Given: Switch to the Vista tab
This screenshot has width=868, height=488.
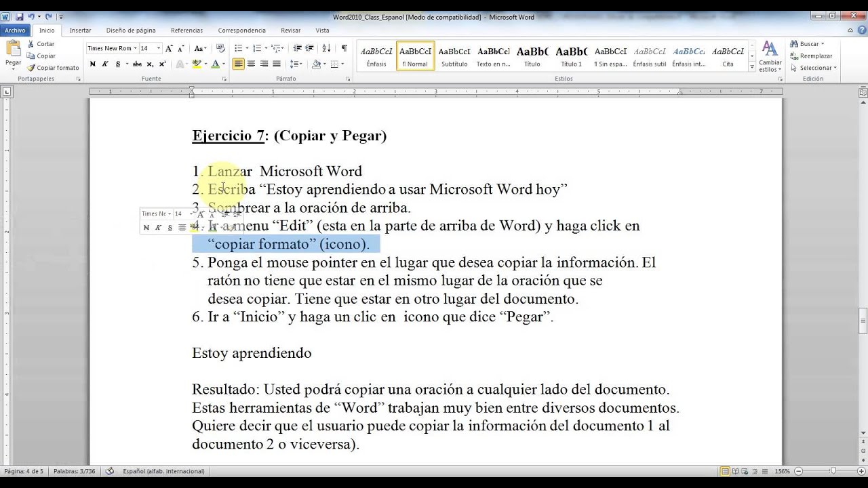Looking at the screenshot, I should pos(322,30).
